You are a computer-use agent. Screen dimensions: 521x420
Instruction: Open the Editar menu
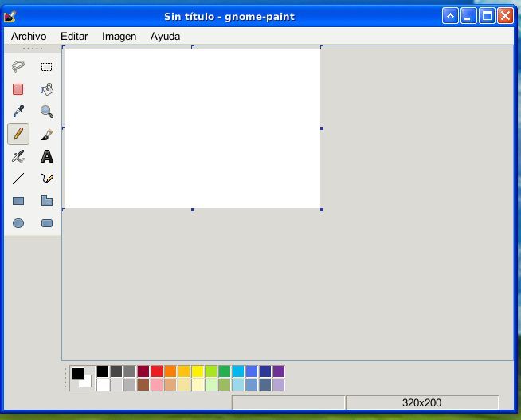pyautogui.click(x=74, y=36)
